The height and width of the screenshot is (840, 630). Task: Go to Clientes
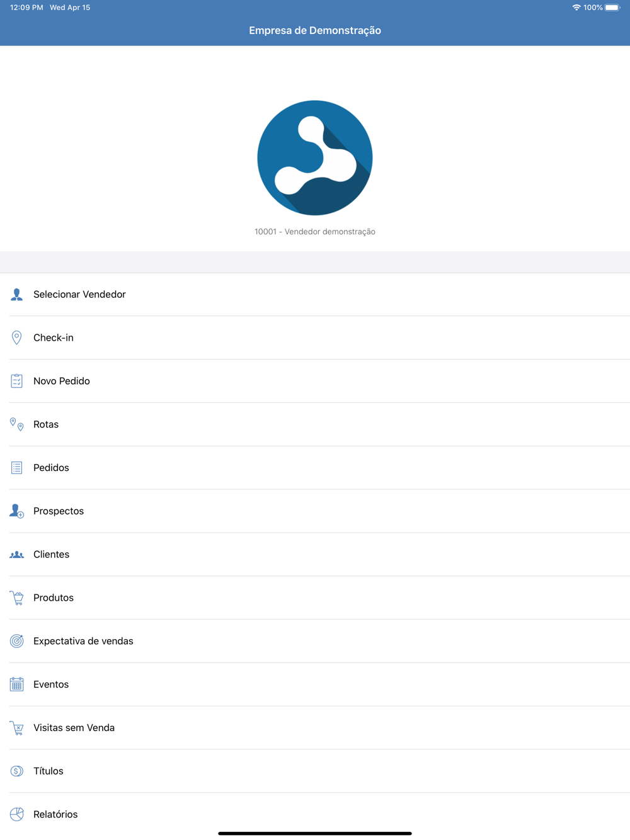[x=315, y=554]
